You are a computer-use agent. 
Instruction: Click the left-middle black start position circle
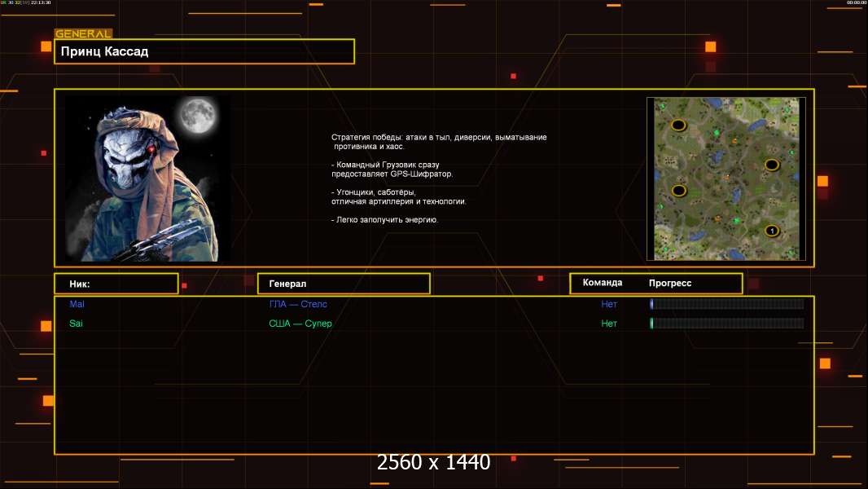tap(678, 191)
